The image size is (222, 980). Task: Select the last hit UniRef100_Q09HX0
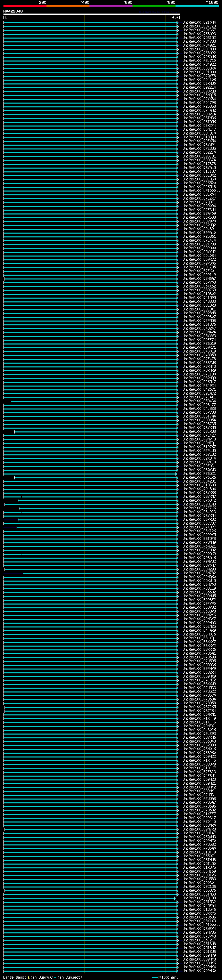click(199, 971)
